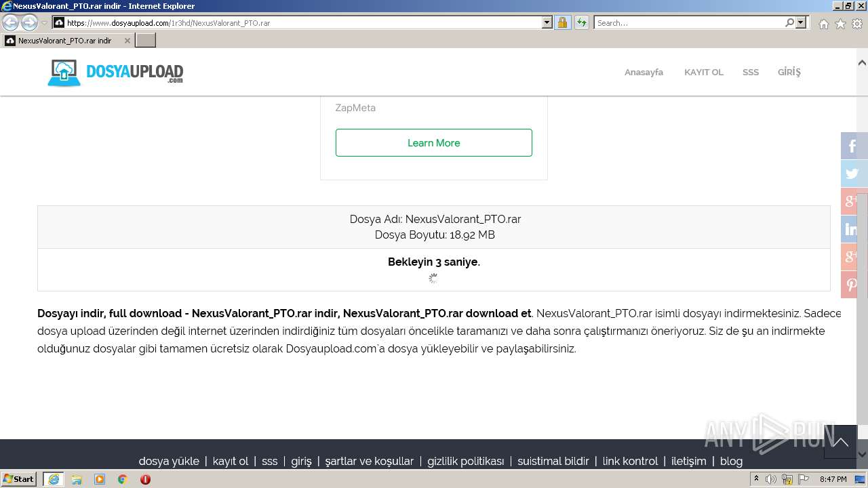The width and height of the screenshot is (868, 488).
Task: Click footer link kontrol link
Action: (x=630, y=461)
